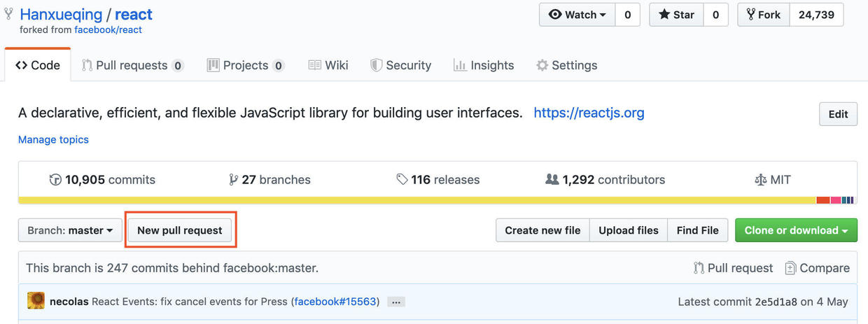Image resolution: width=868 pixels, height=324 pixels.
Task: Click the Edit description button
Action: 838,114
